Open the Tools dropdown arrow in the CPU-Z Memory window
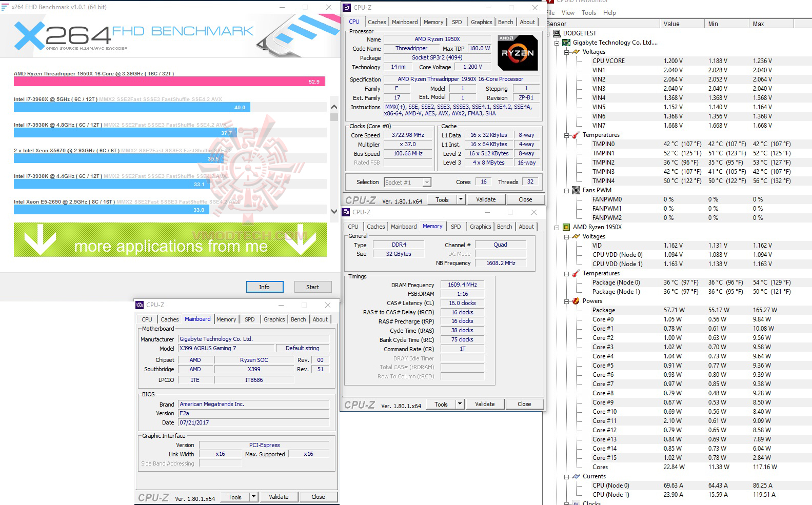Screen dimensions: 812x505 pos(460,404)
